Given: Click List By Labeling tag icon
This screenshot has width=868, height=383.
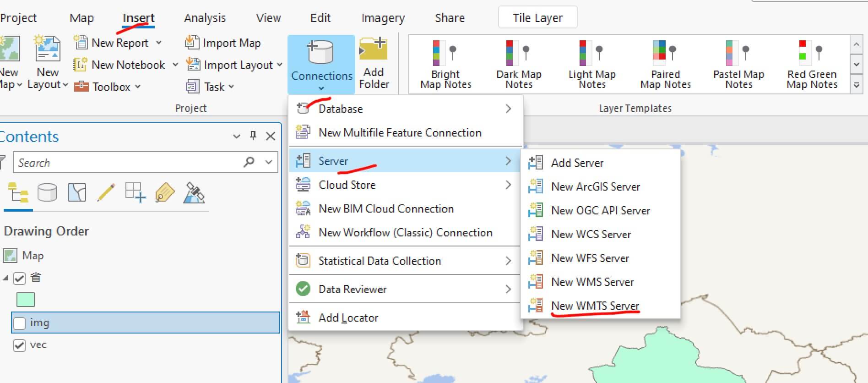Looking at the screenshot, I should tap(165, 193).
